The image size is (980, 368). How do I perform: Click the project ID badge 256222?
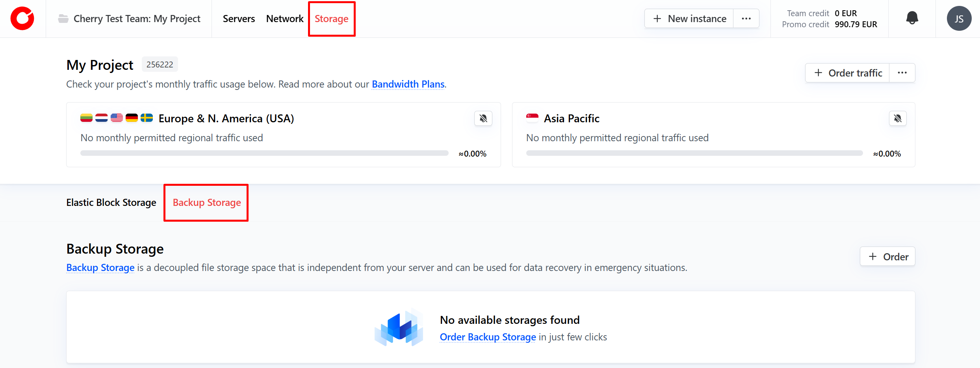[160, 64]
